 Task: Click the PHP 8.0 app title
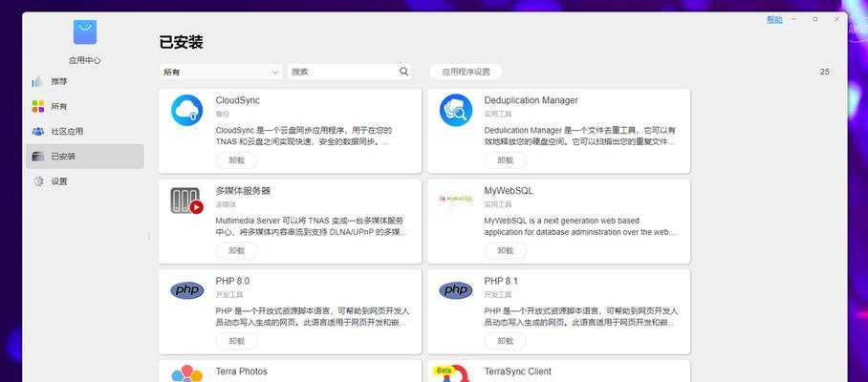click(232, 281)
